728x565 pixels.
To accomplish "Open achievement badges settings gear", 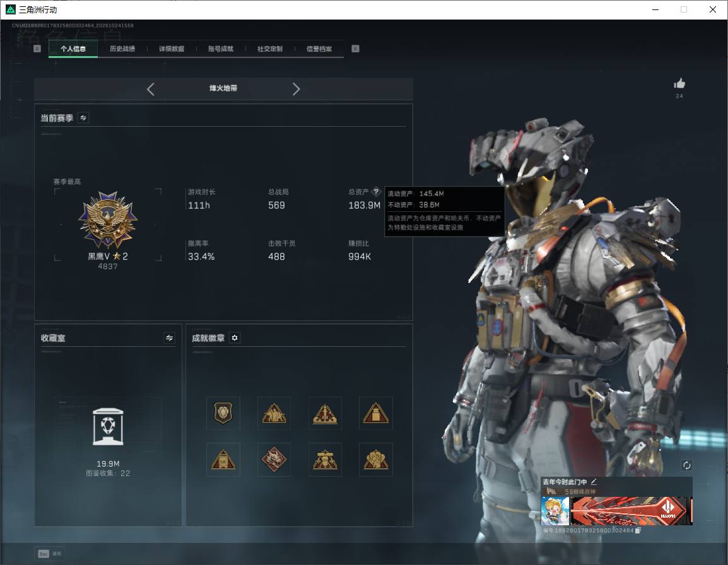I will coord(235,338).
